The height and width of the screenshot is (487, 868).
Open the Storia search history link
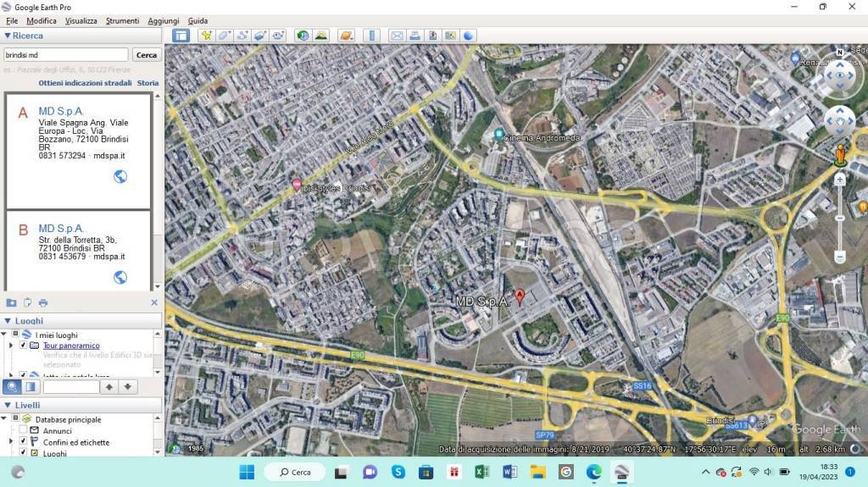pos(147,82)
